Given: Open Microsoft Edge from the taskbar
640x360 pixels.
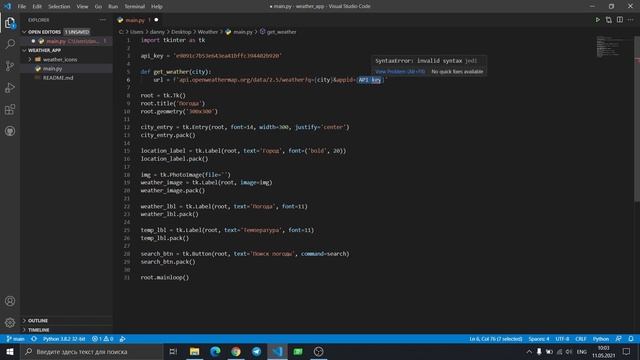Looking at the screenshot, I should [x=215, y=351].
